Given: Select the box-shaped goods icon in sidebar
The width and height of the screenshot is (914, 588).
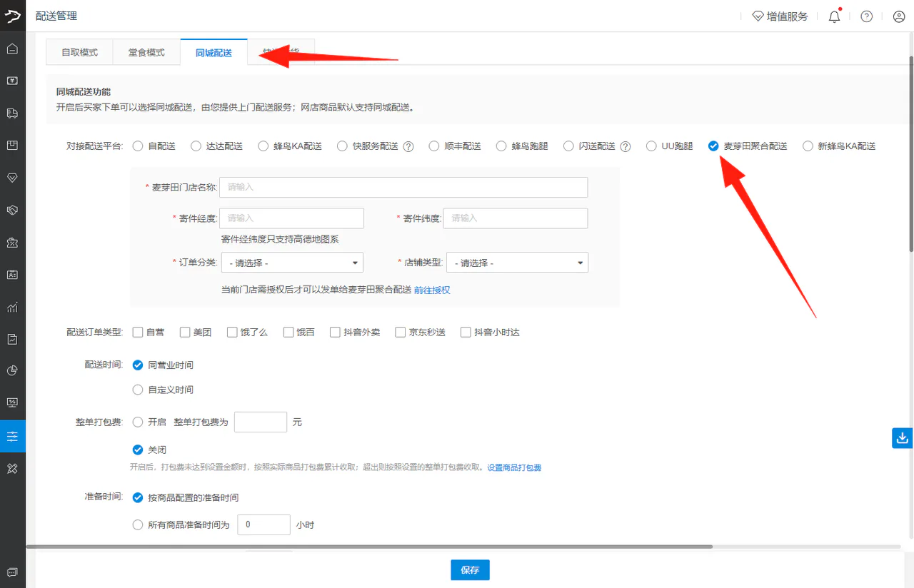Looking at the screenshot, I should click(x=12, y=146).
